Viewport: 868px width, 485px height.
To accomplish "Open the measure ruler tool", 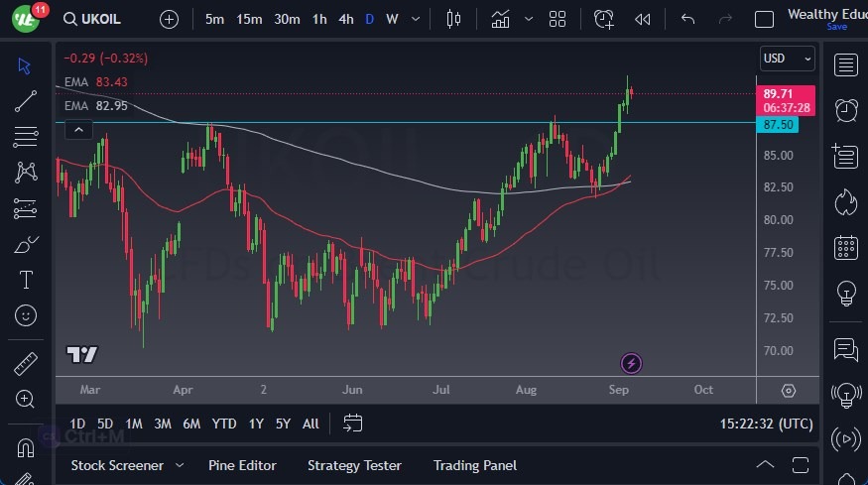I will (26, 364).
